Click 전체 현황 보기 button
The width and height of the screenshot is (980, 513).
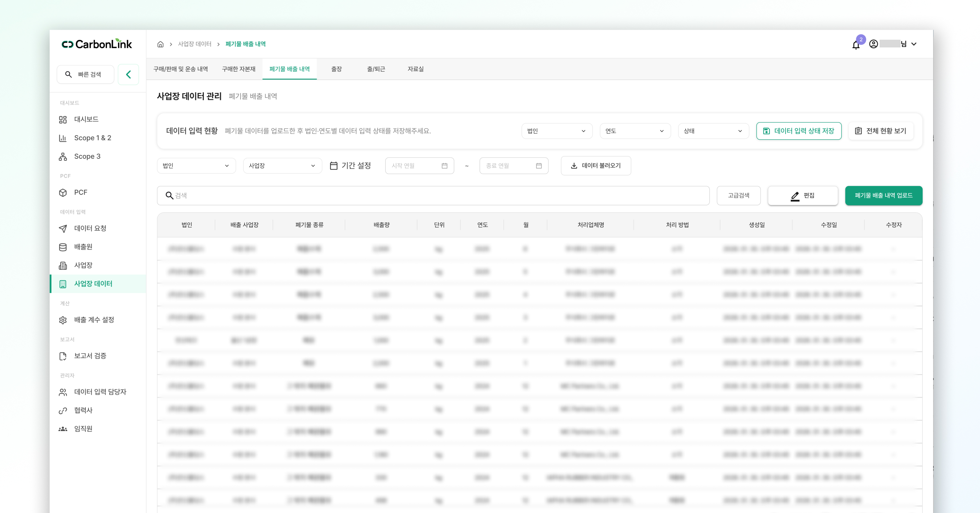click(x=881, y=131)
